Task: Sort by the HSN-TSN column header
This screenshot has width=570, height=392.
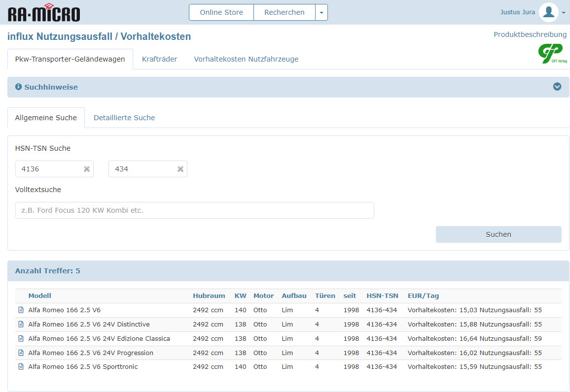Action: [383, 296]
